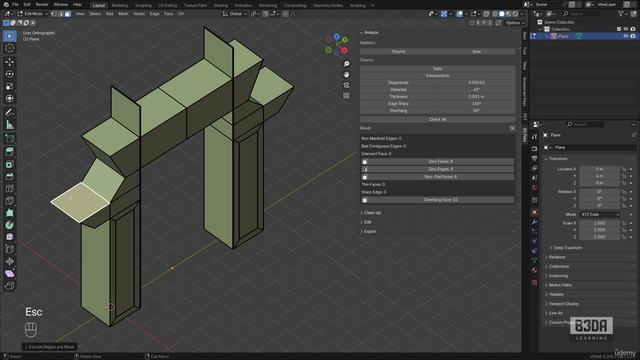Expand the Clean Up section
This screenshot has width=640, height=360.
(x=371, y=213)
